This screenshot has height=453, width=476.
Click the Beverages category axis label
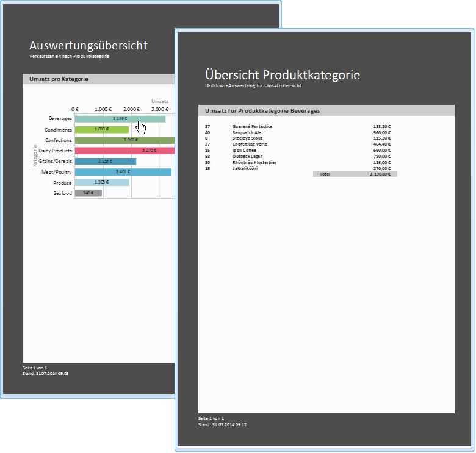(x=60, y=119)
